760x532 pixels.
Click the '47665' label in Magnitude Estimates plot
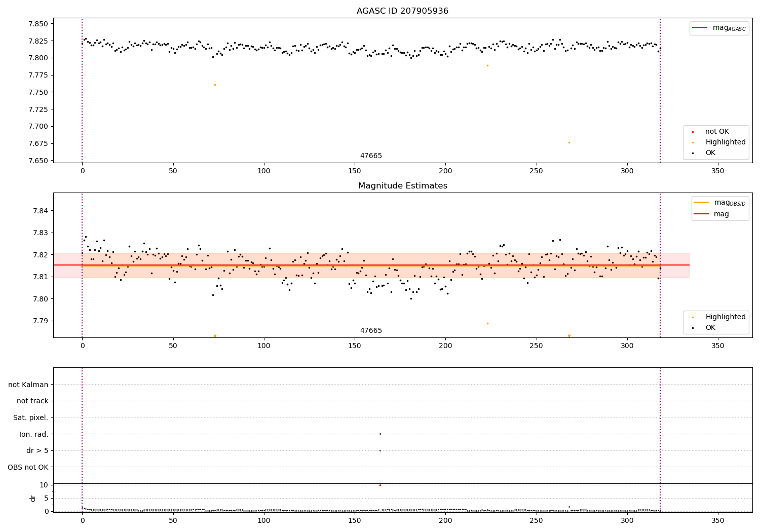point(371,331)
